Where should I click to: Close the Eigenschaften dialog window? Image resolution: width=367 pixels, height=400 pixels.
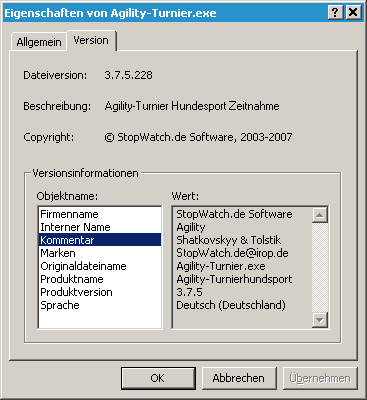[x=353, y=13]
